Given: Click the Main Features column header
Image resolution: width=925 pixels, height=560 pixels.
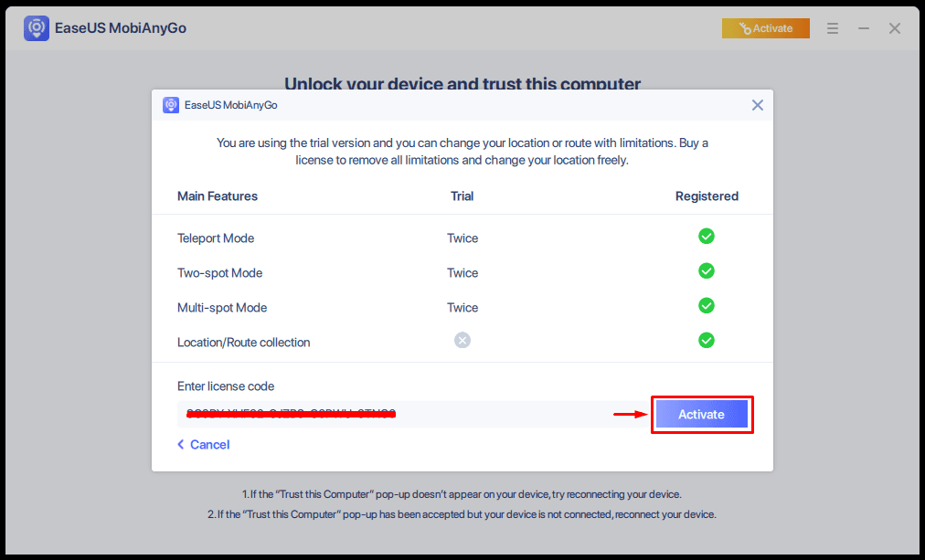Looking at the screenshot, I should [x=218, y=196].
